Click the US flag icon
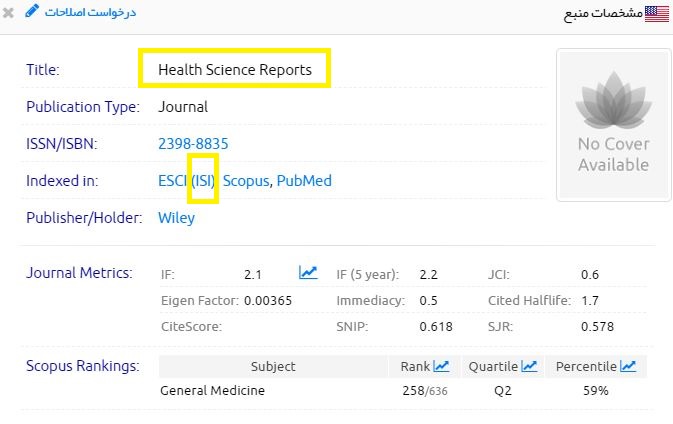 tap(657, 13)
